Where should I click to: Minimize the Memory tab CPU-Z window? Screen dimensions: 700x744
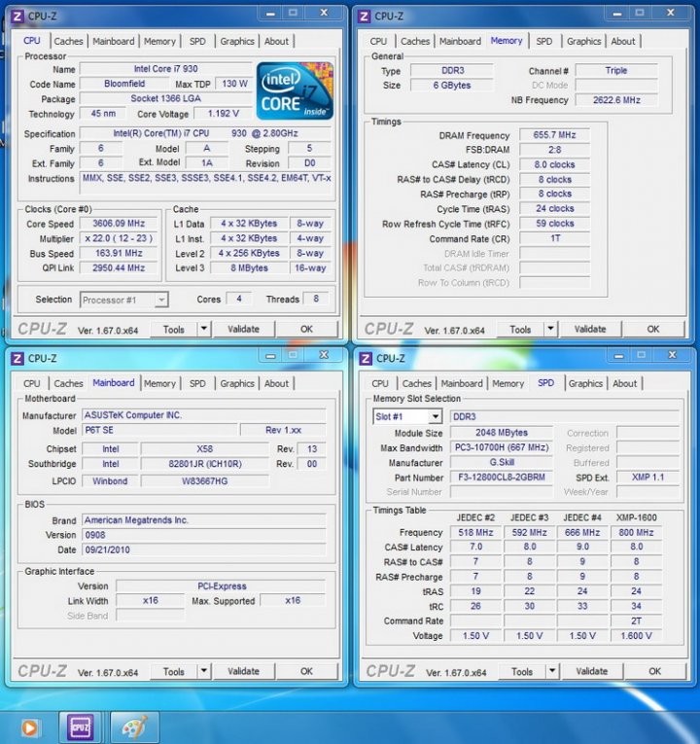coord(617,13)
